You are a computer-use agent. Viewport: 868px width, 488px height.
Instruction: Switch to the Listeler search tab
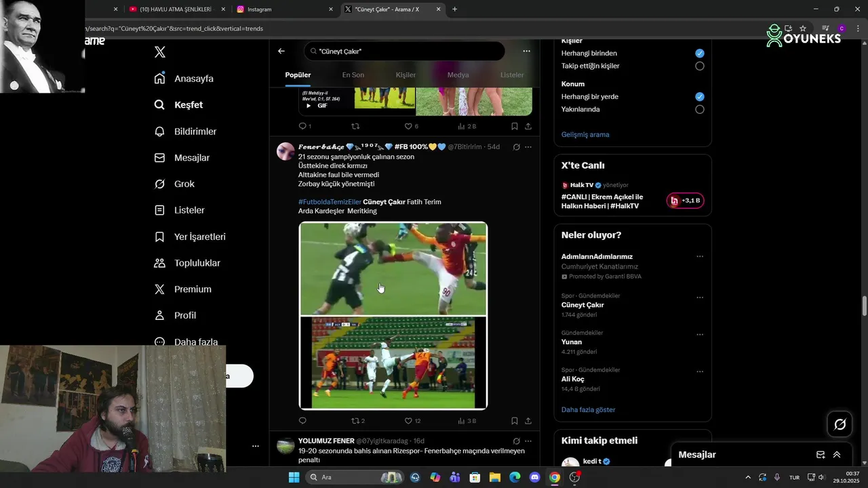click(512, 75)
